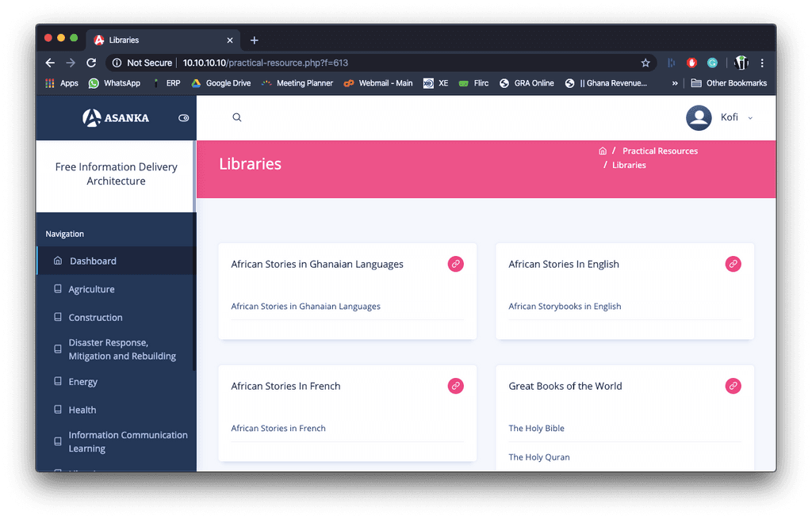Select Disaster Response, Mitigation and Rebuilding
This screenshot has width=812, height=519.
point(116,349)
